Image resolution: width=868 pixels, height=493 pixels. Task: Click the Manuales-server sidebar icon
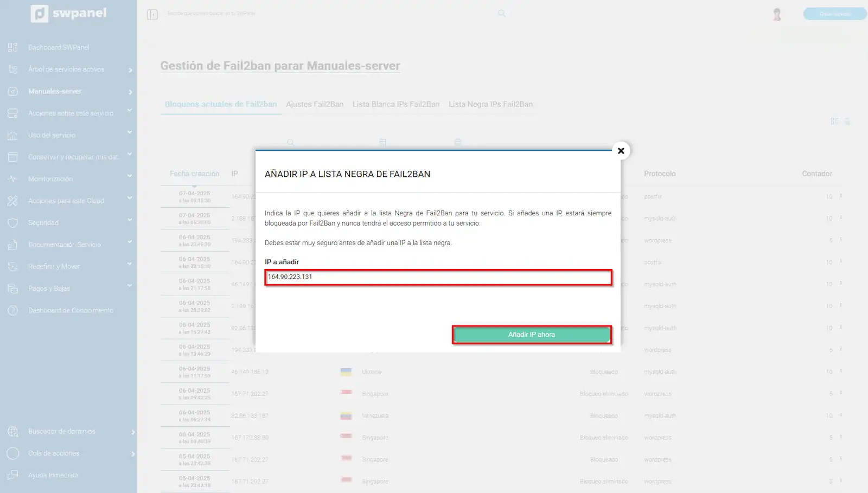point(13,92)
